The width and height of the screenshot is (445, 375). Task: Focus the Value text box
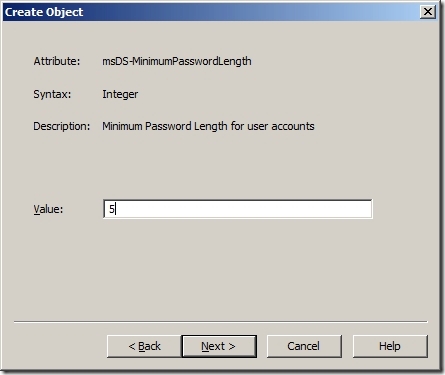[x=238, y=209]
